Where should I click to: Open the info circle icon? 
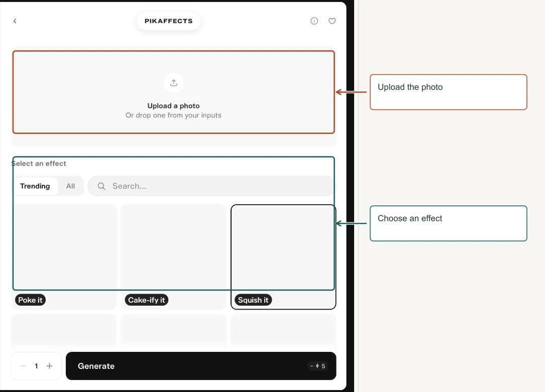click(314, 21)
